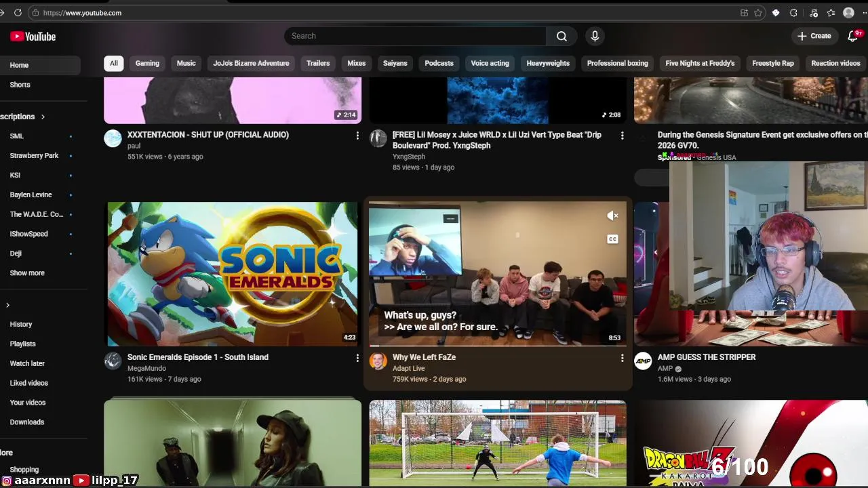868x488 pixels.
Task: Select JoJo's Bizarre Adventure chip
Action: [x=251, y=63]
